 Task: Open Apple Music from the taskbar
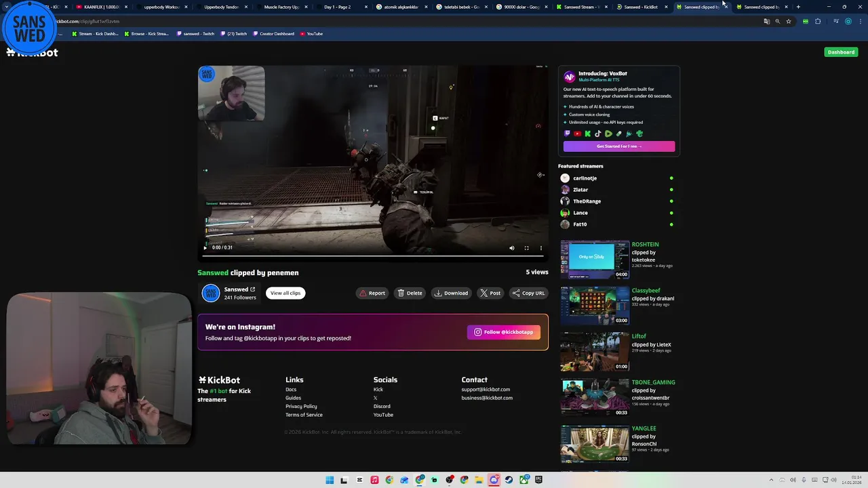[374, 480]
